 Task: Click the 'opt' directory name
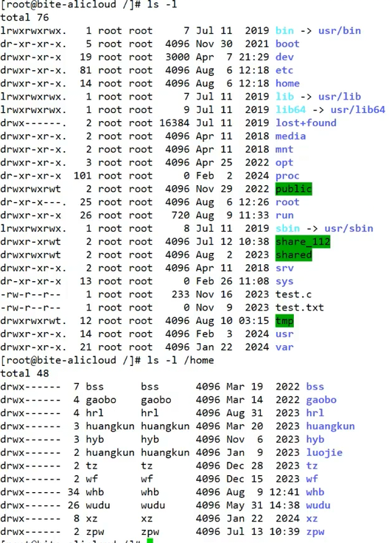click(284, 163)
